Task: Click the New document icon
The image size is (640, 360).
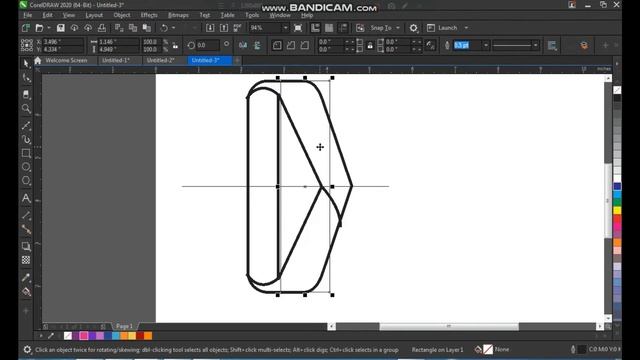Action: click(26, 28)
